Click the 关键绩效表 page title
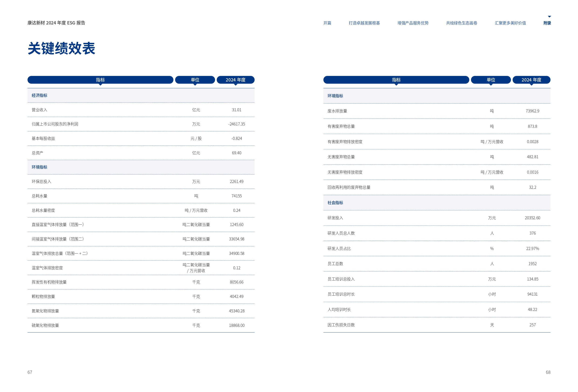 click(62, 48)
